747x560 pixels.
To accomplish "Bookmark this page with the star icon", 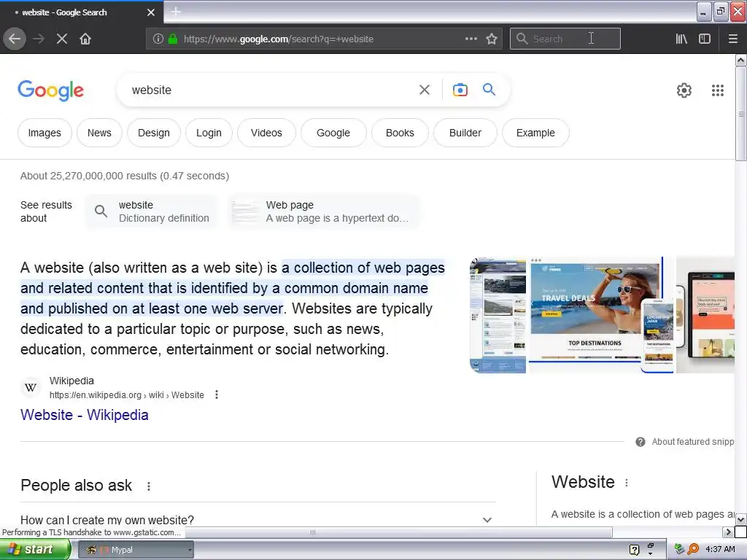I will (x=492, y=39).
